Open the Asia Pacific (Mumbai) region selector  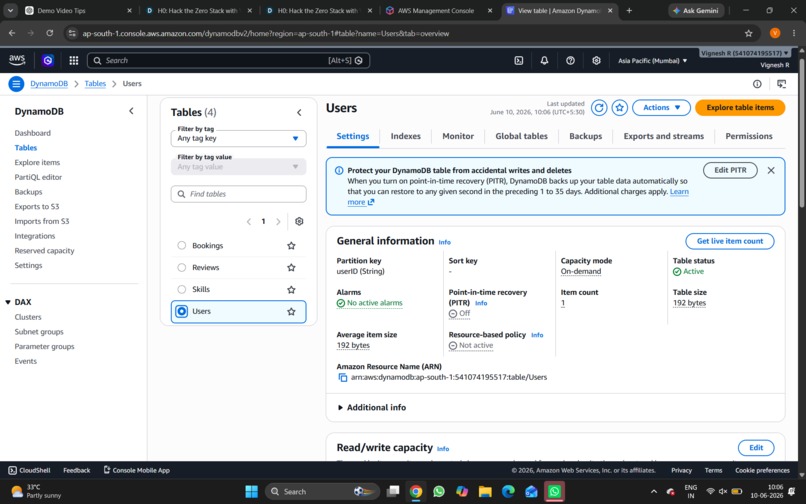point(652,61)
